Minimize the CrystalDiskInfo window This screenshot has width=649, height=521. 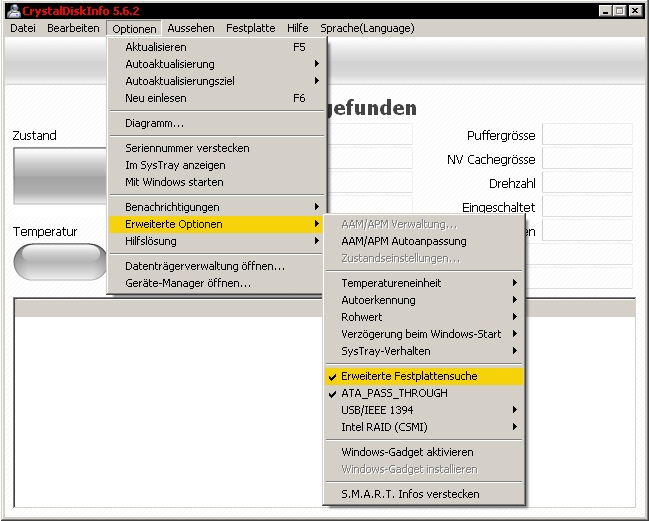click(x=606, y=11)
